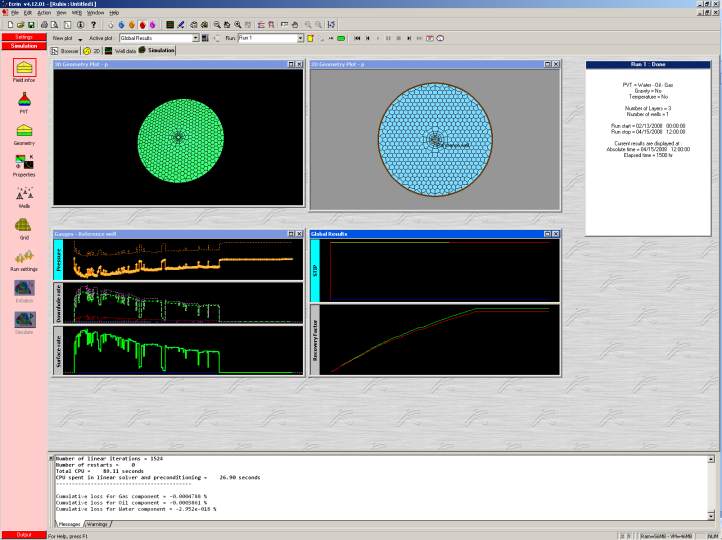722x540 pixels.
Task: Open the New plot dropdown arrow
Action: click(80, 39)
